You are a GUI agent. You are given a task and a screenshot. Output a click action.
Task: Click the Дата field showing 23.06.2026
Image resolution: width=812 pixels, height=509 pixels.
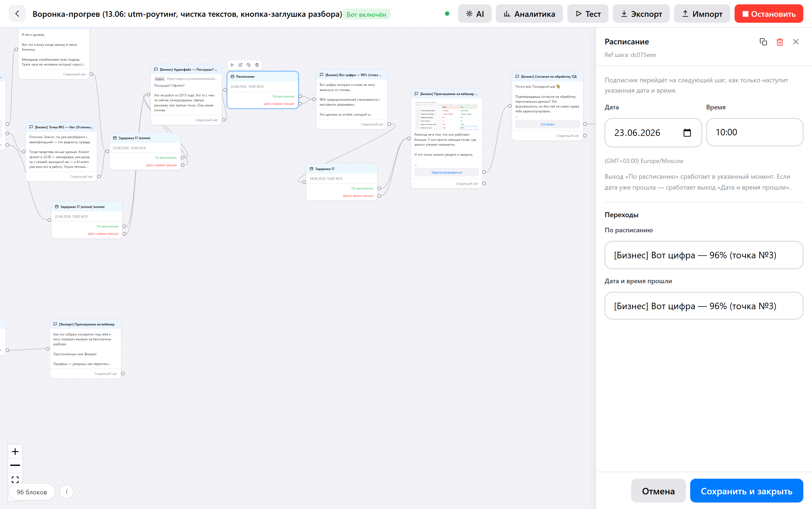pos(653,133)
